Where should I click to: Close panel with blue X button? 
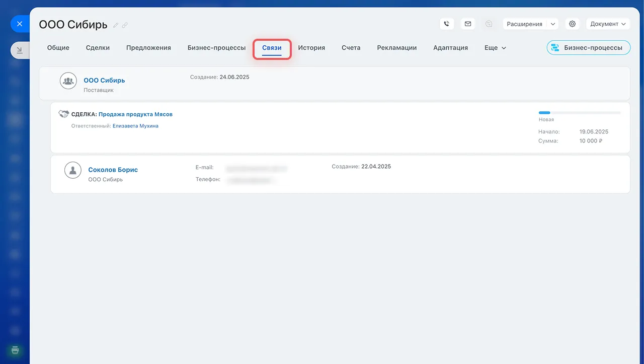click(x=20, y=24)
